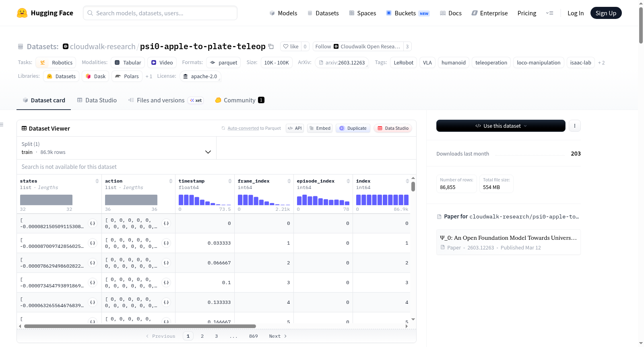The height and width of the screenshot is (347, 644).
Task: Open Enterprise in the top navigation
Action: (489, 13)
